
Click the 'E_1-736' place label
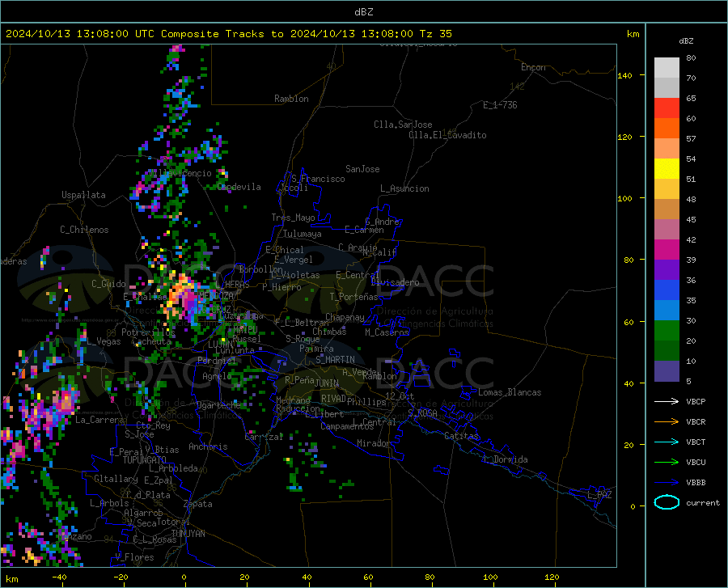(500, 105)
